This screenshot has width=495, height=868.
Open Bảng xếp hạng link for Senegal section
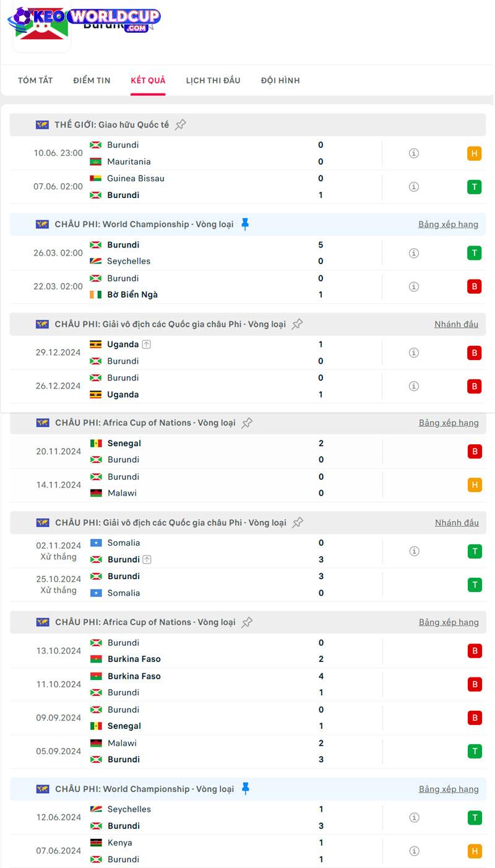[x=449, y=423]
